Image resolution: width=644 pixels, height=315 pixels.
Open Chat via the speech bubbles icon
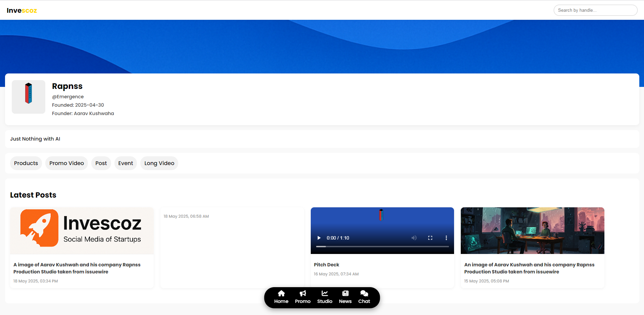(x=364, y=294)
